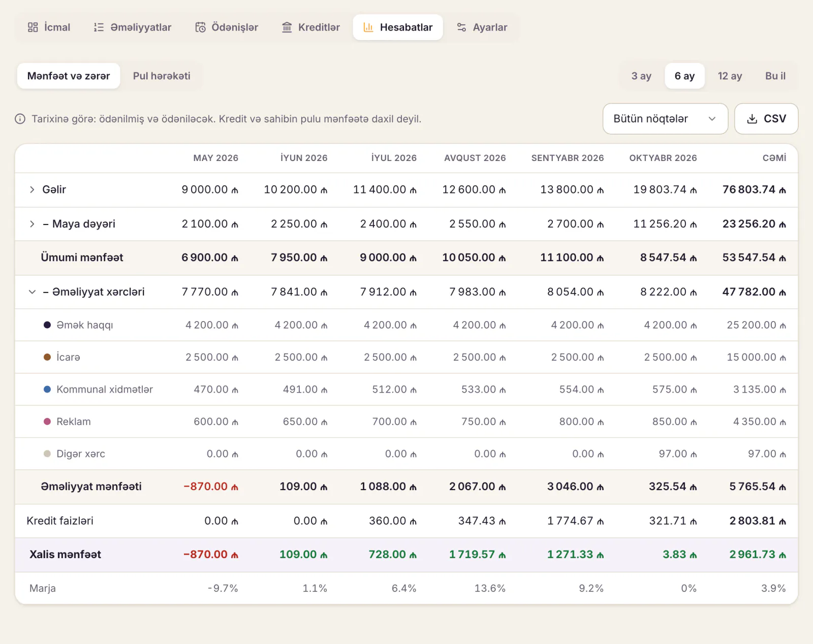The height and width of the screenshot is (644, 813).
Task: Select the Mənfəət və zərər report
Action: click(69, 76)
